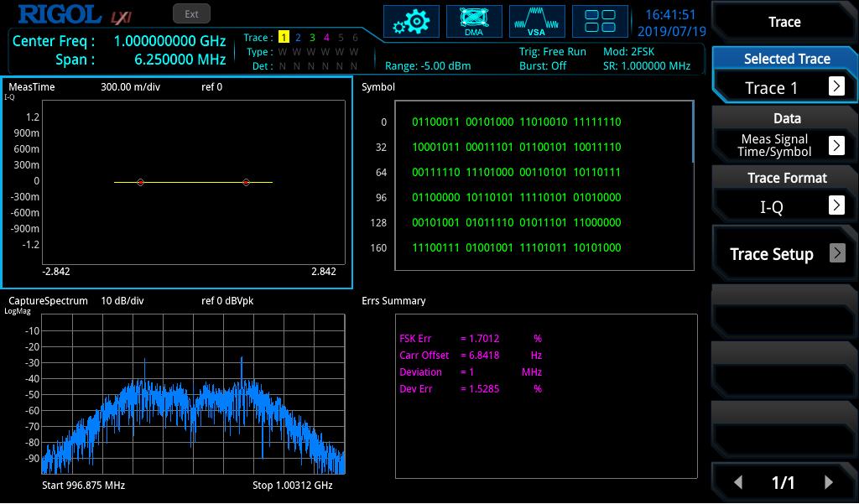
Task: Edit the Center Freq 1.000000000 GHz value
Action: [169, 41]
